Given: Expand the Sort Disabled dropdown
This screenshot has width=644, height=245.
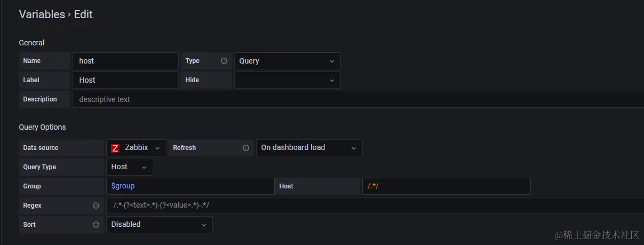Looking at the screenshot, I should coord(159,225).
